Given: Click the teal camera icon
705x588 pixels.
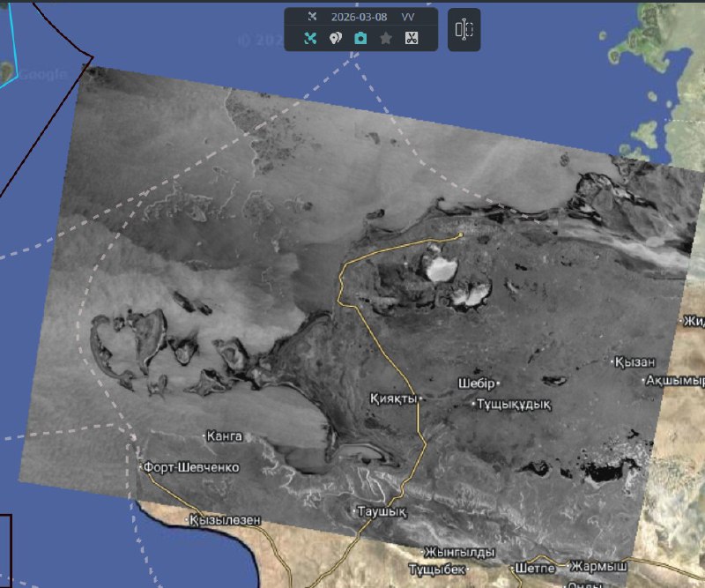Looking at the screenshot, I should coord(360,38).
